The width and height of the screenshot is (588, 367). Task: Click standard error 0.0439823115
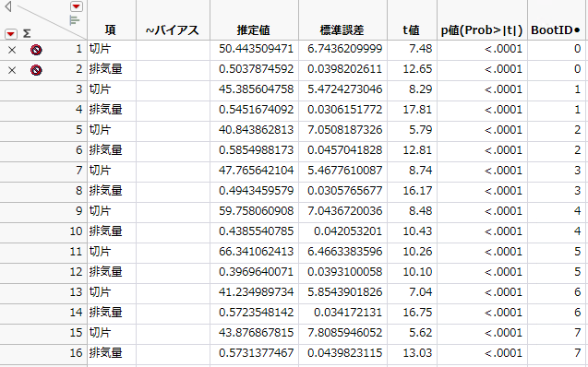point(345,352)
